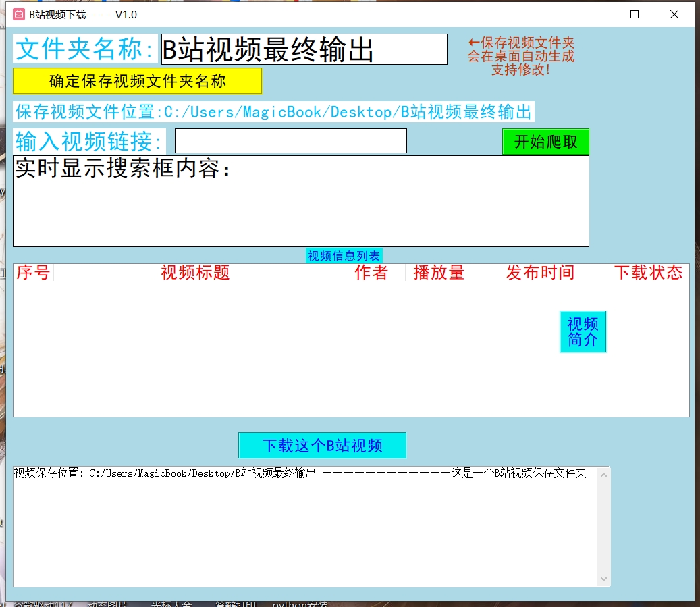The image size is (700, 607).
Task: Click the realtime search content display box
Action: (301, 201)
